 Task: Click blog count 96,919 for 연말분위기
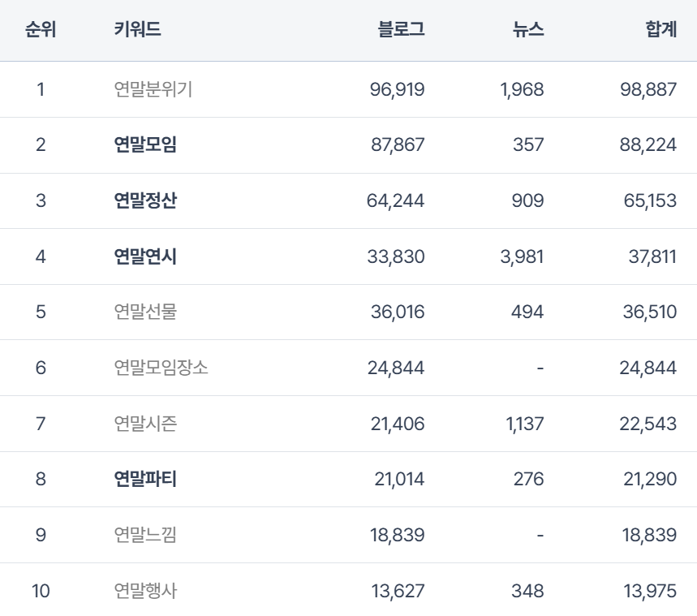397,89
